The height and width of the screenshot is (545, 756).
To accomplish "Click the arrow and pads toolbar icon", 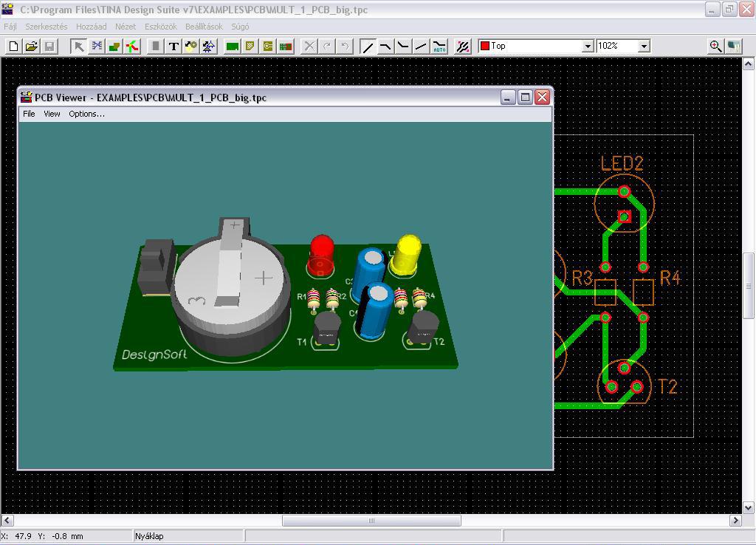I will [191, 47].
